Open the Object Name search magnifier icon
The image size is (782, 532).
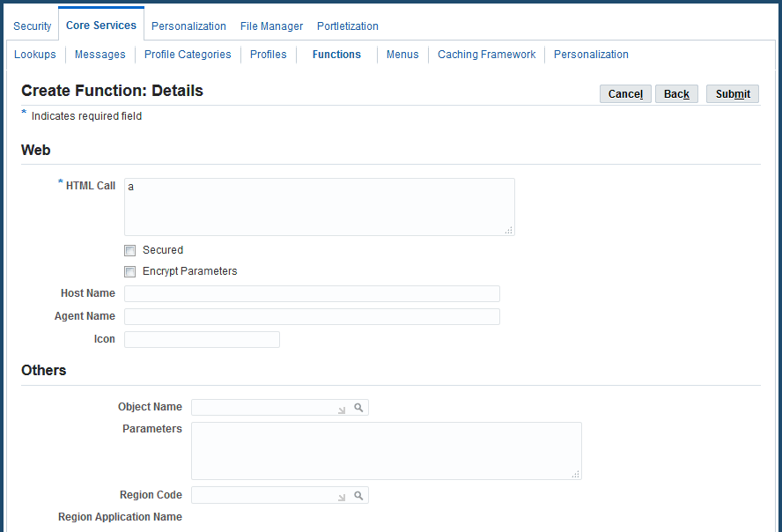(x=358, y=407)
